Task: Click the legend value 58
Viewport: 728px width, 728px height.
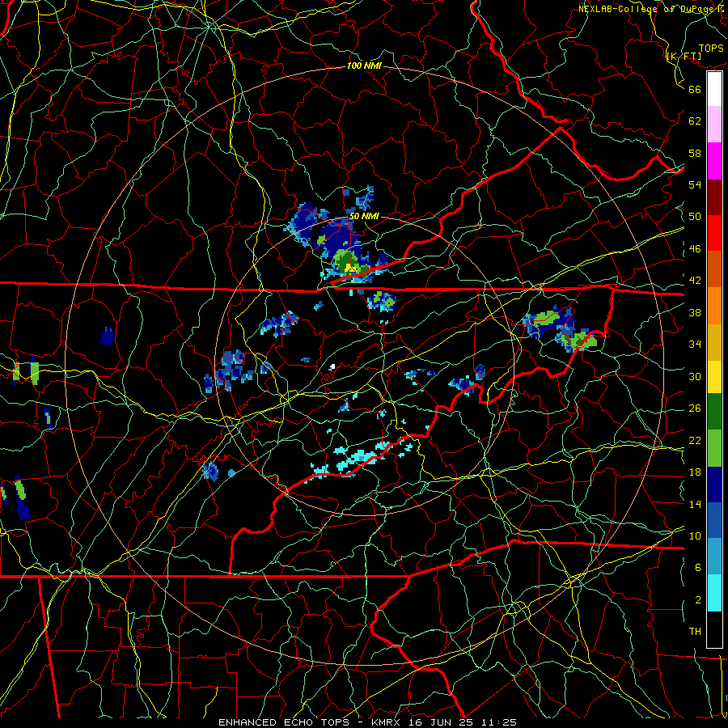Action: pyautogui.click(x=695, y=153)
